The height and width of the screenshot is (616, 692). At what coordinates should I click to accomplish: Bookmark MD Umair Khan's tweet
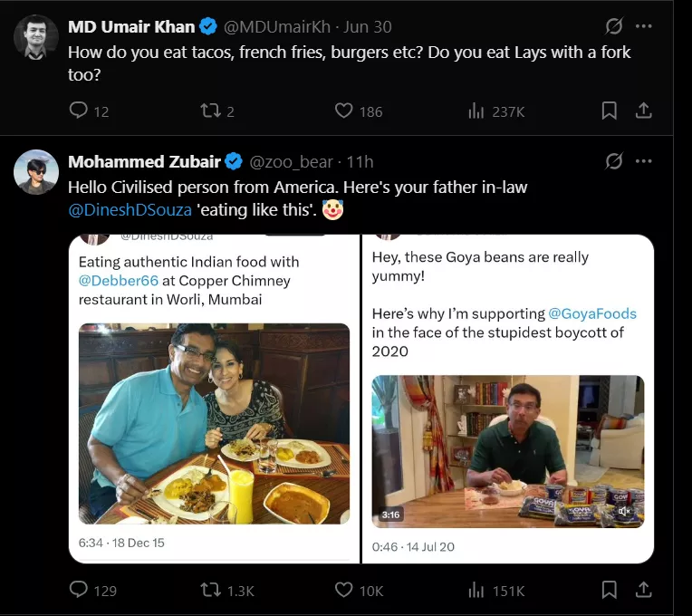coord(610,111)
